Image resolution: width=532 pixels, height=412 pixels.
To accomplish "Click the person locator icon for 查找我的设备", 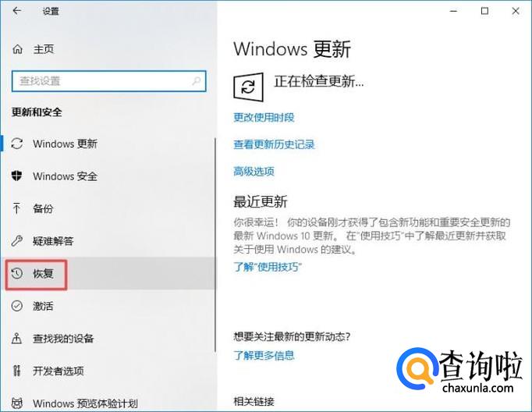I will pyautogui.click(x=16, y=339).
